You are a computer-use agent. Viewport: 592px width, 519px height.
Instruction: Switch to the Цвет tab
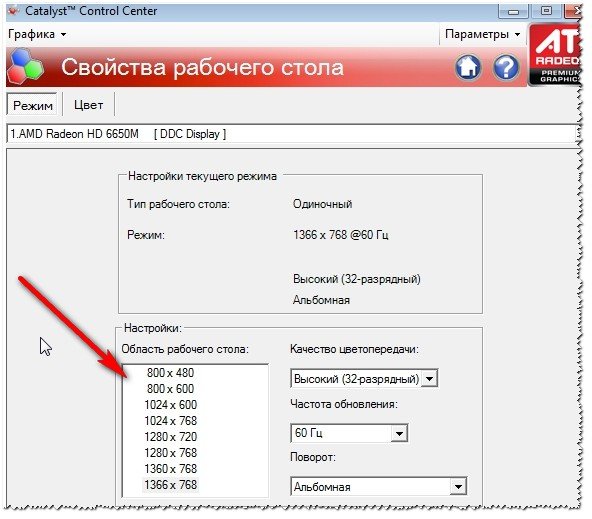click(88, 105)
